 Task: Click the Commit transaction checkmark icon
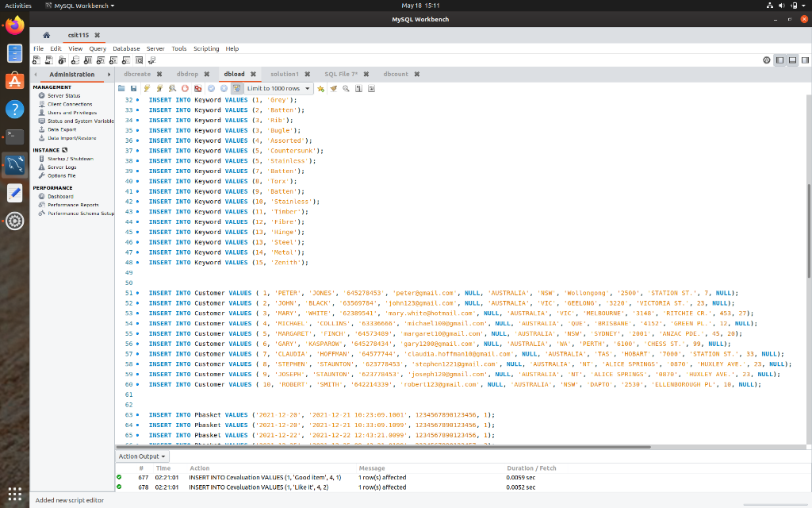212,88
